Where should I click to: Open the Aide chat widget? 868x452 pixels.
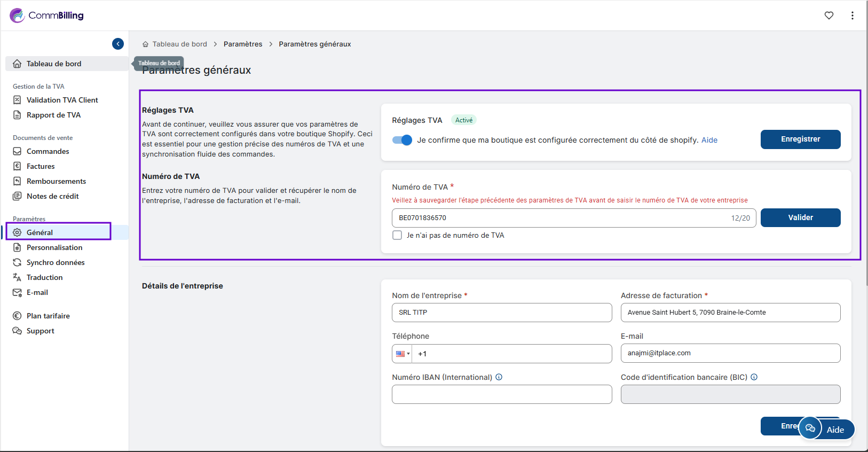[827, 429]
